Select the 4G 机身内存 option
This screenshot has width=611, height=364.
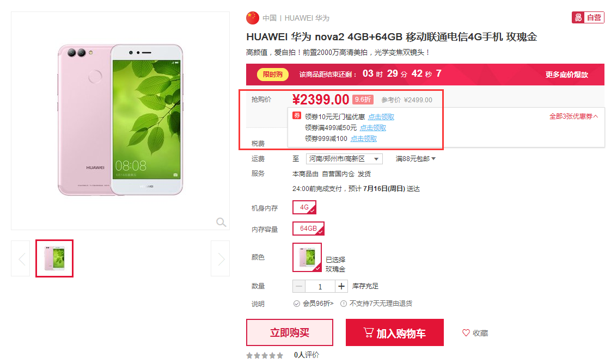pyautogui.click(x=304, y=207)
